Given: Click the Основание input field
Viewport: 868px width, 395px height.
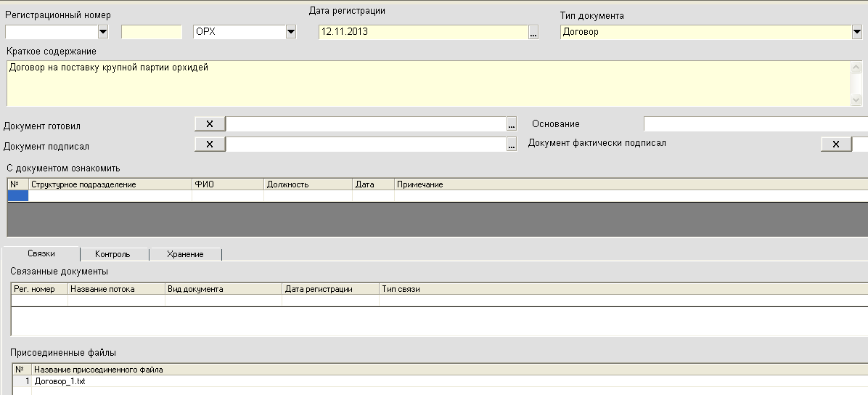Looking at the screenshot, I should coord(756,123).
